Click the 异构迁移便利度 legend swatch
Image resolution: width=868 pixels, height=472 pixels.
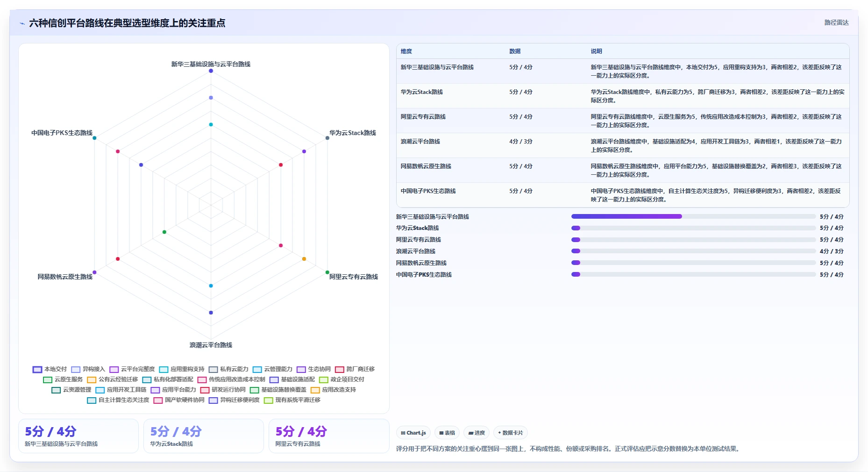click(x=213, y=400)
